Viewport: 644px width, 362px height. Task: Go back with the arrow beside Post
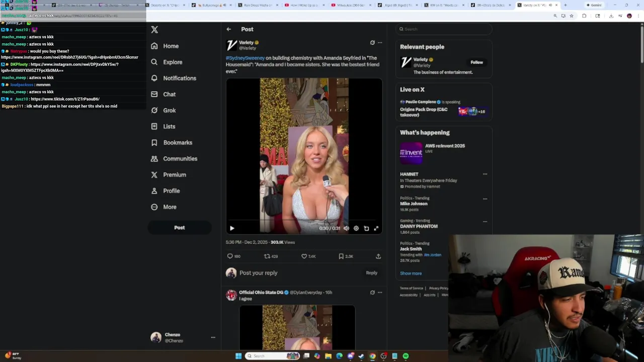(x=228, y=29)
